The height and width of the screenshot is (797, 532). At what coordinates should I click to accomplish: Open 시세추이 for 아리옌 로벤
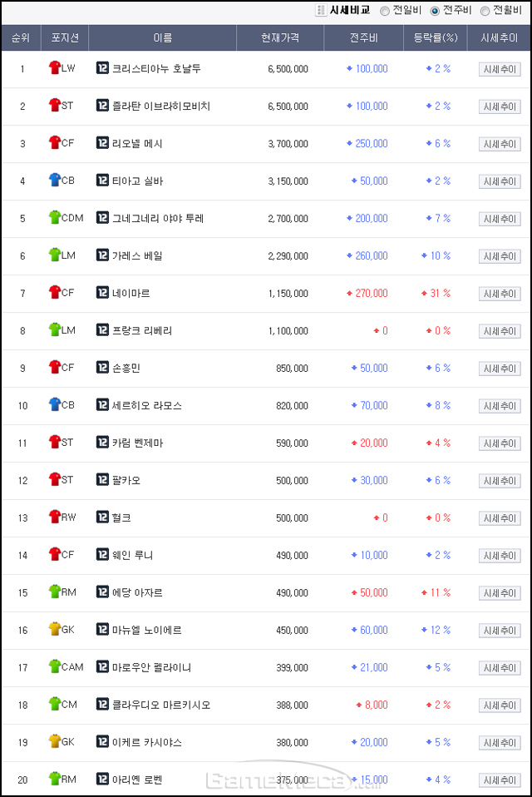pos(500,780)
